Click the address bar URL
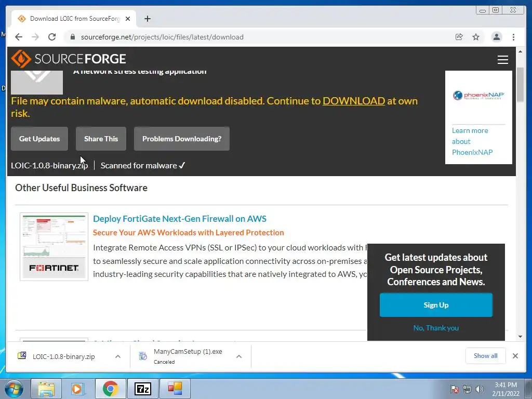Screen dimensions: 532x399 point(162,37)
